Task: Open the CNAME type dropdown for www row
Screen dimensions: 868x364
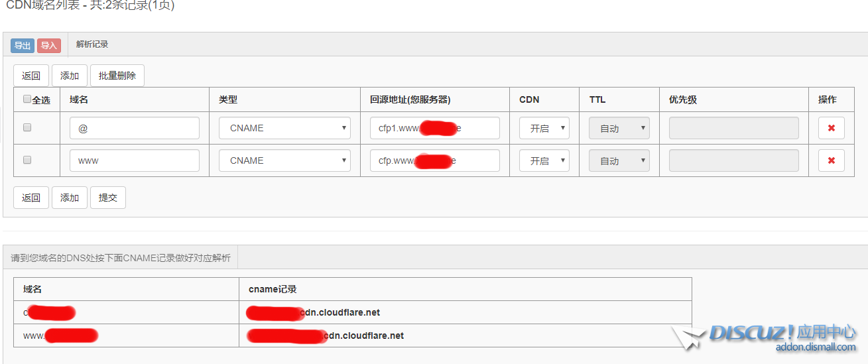Action: (x=285, y=160)
